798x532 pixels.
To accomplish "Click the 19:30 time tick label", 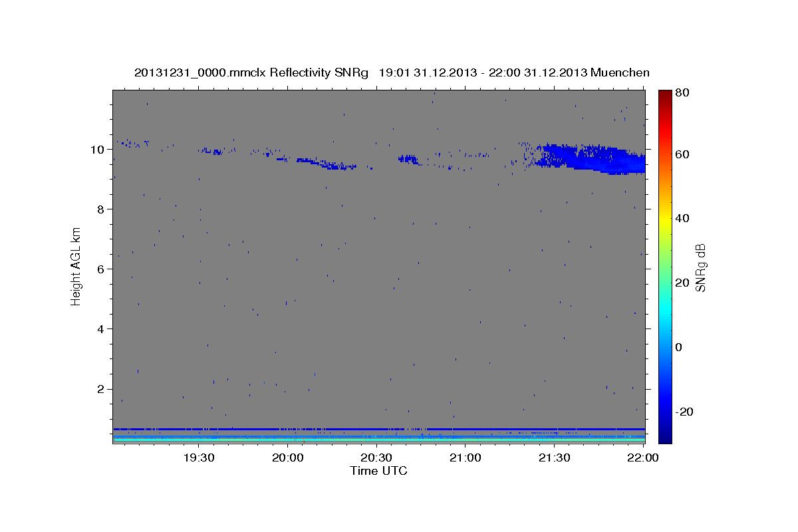I will pyautogui.click(x=199, y=458).
